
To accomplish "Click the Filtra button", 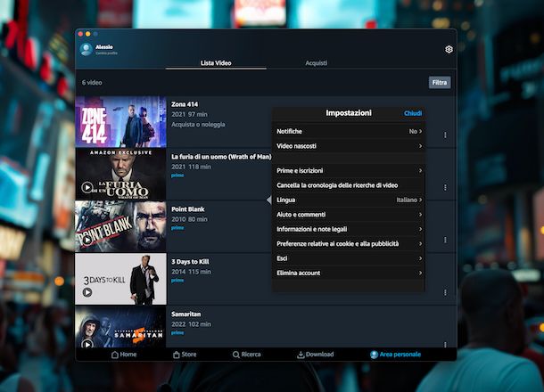I will coord(440,82).
